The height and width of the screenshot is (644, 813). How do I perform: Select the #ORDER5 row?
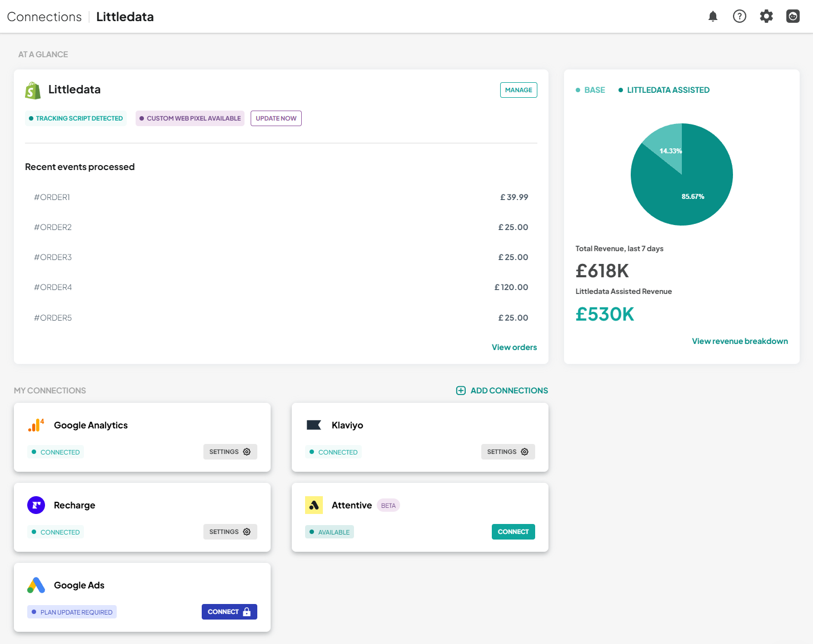pos(281,318)
